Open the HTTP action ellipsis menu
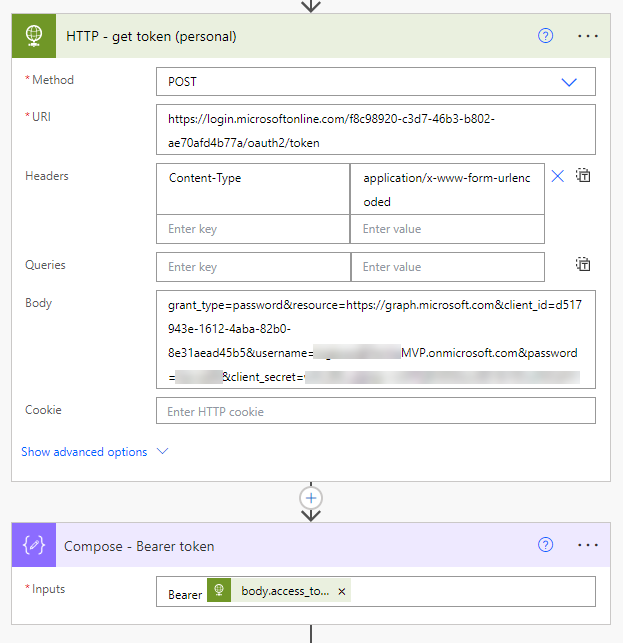 588,36
